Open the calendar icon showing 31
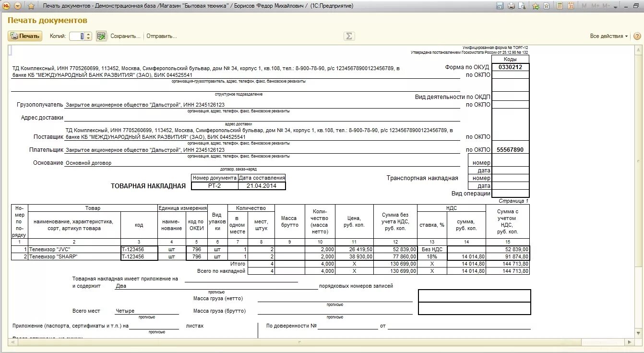This screenshot has width=644, height=353. tap(571, 6)
